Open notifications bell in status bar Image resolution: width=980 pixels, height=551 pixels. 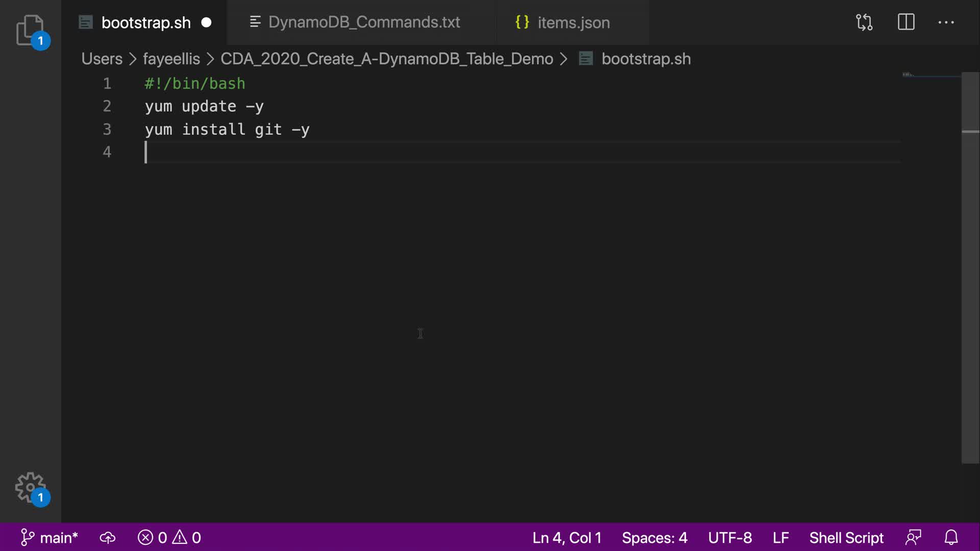coord(951,538)
